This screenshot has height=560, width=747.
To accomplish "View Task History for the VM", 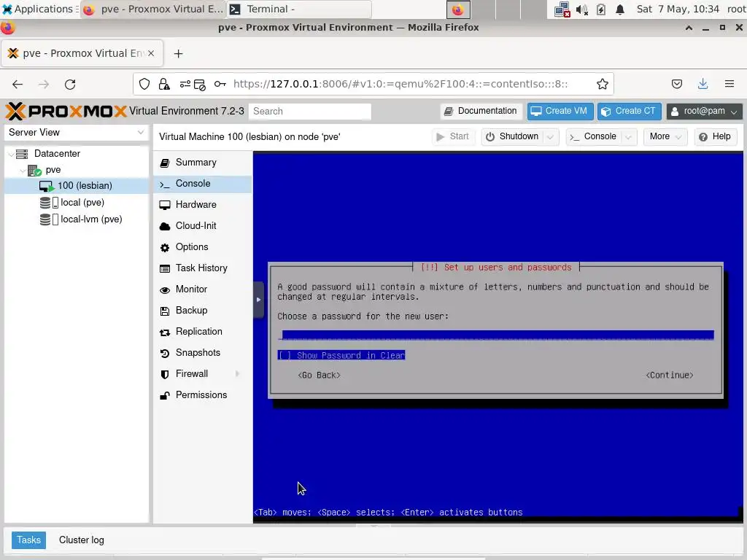I will click(x=201, y=268).
